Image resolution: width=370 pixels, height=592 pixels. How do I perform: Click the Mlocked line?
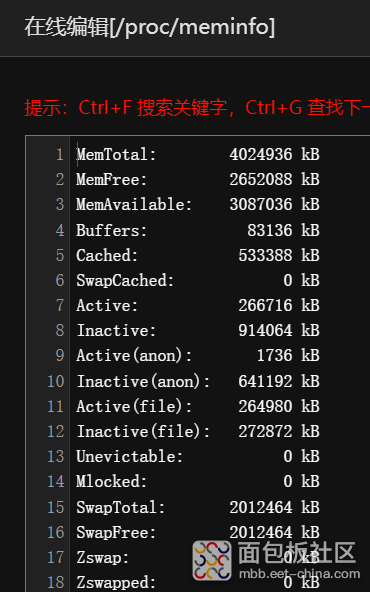click(x=198, y=481)
